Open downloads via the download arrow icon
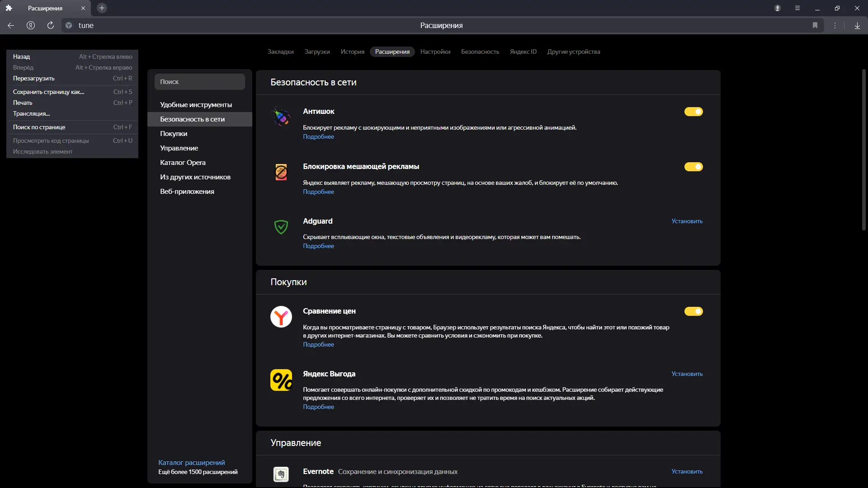The height and width of the screenshot is (488, 868). click(x=857, y=25)
